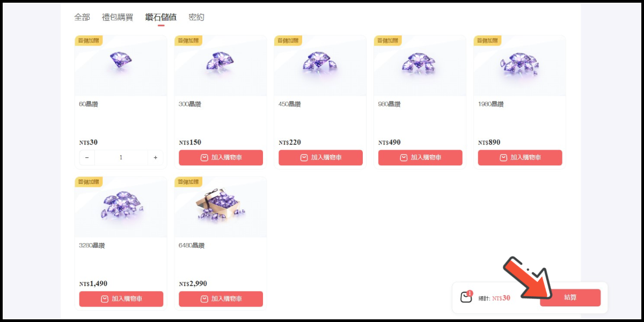The image size is (644, 322).
Task: Switch to the 全部 tab
Action: coord(82,17)
